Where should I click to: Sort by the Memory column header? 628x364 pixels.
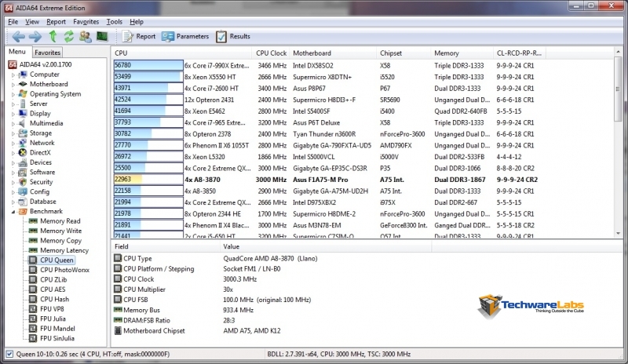462,53
